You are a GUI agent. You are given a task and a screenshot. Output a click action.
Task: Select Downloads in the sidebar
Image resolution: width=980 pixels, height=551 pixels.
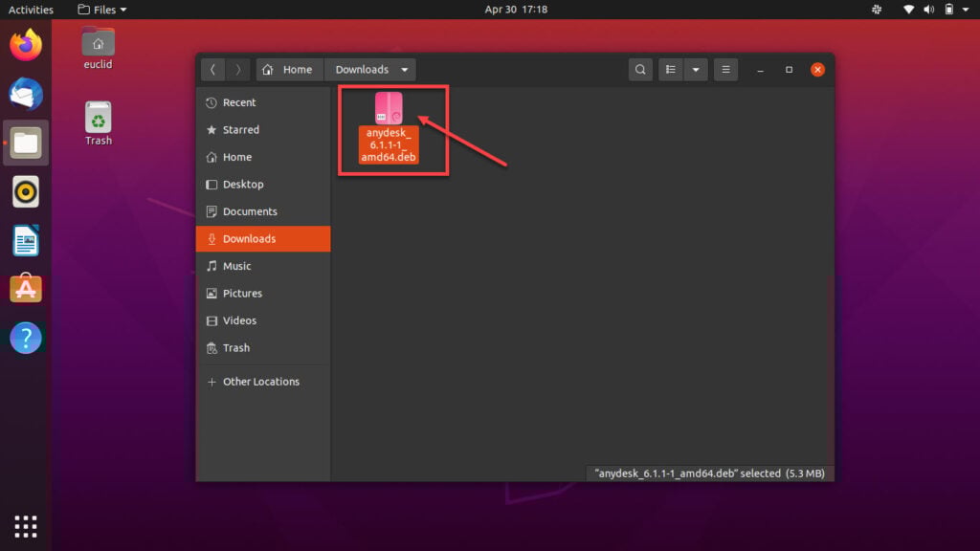tap(263, 238)
